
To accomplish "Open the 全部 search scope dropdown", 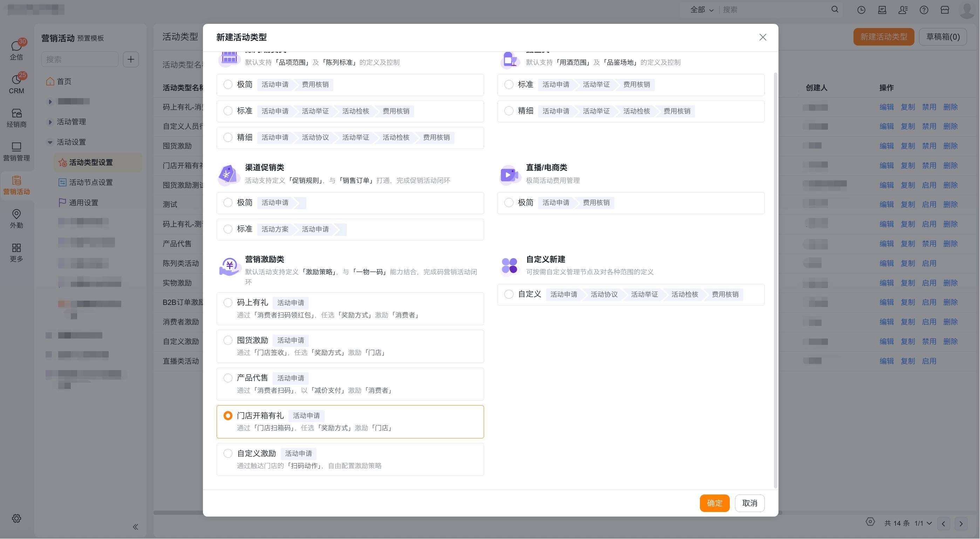I will 701,10.
